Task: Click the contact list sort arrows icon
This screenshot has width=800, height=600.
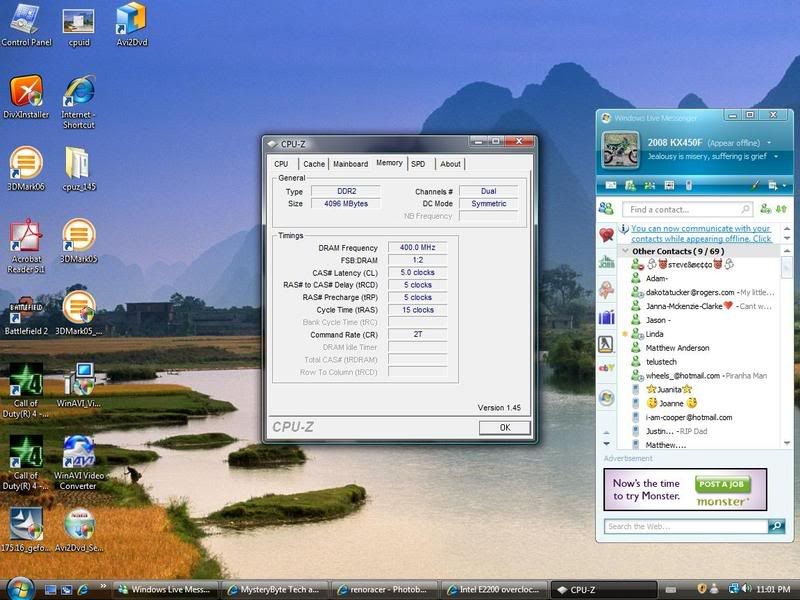Action: click(x=781, y=209)
